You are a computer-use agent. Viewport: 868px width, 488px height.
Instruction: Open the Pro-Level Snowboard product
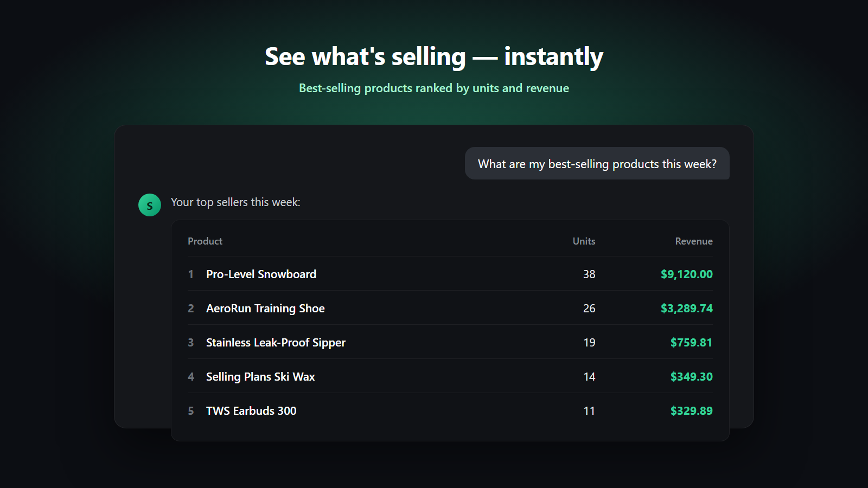coord(261,274)
